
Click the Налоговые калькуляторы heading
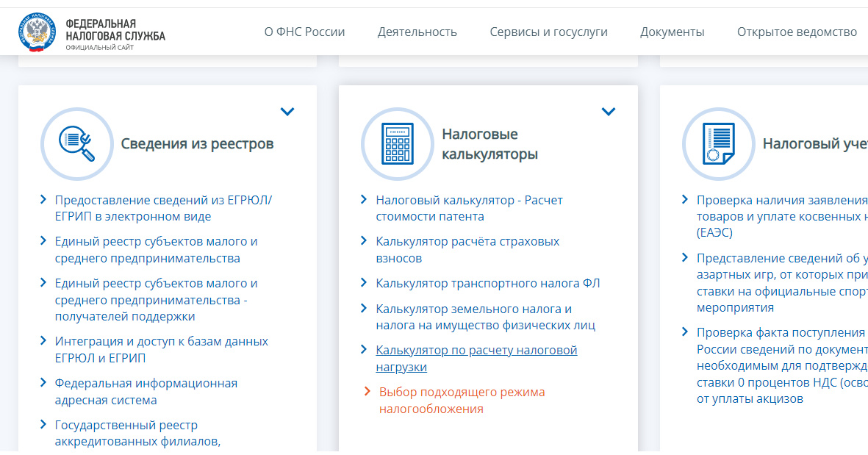point(490,144)
